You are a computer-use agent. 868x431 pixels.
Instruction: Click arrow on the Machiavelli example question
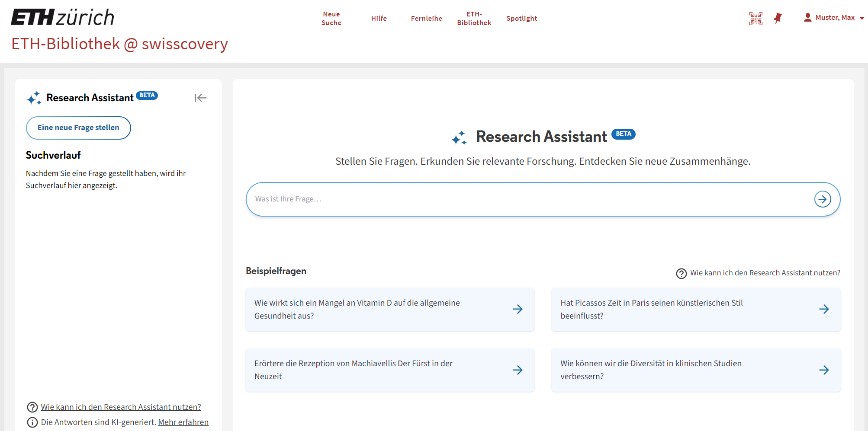(x=518, y=370)
